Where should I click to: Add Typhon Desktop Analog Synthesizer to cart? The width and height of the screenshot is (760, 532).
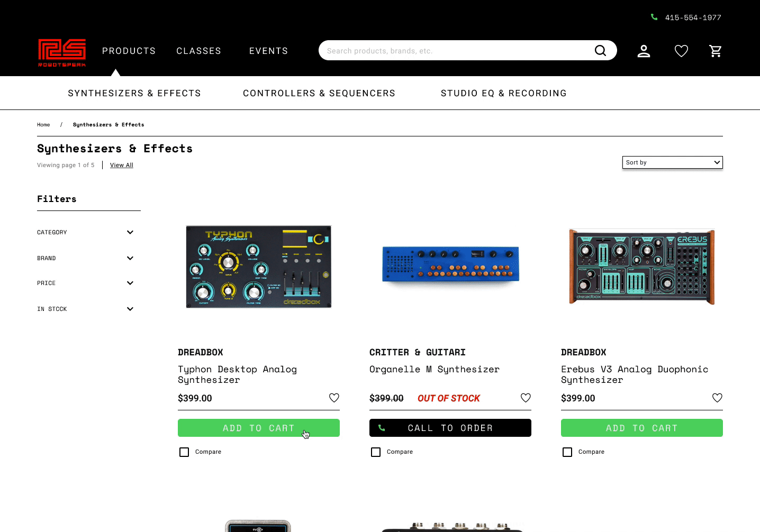[259, 428]
